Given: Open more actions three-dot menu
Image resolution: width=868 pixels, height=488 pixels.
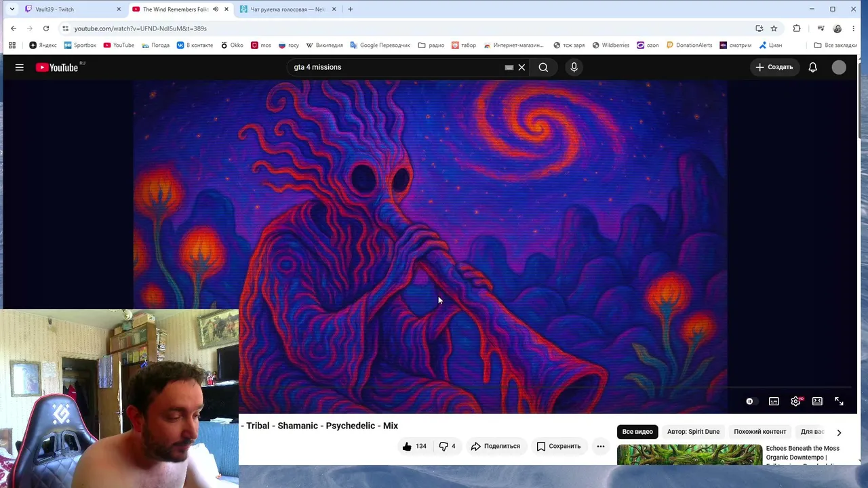Looking at the screenshot, I should click(x=600, y=446).
